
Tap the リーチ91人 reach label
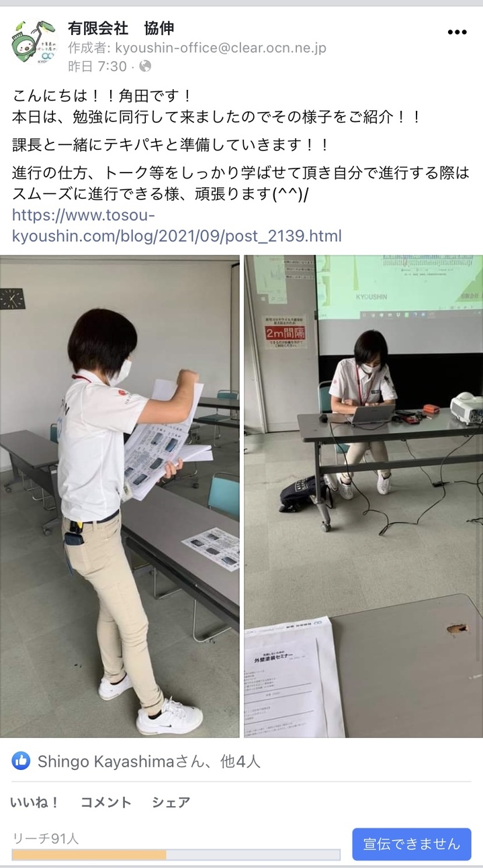[x=46, y=838]
